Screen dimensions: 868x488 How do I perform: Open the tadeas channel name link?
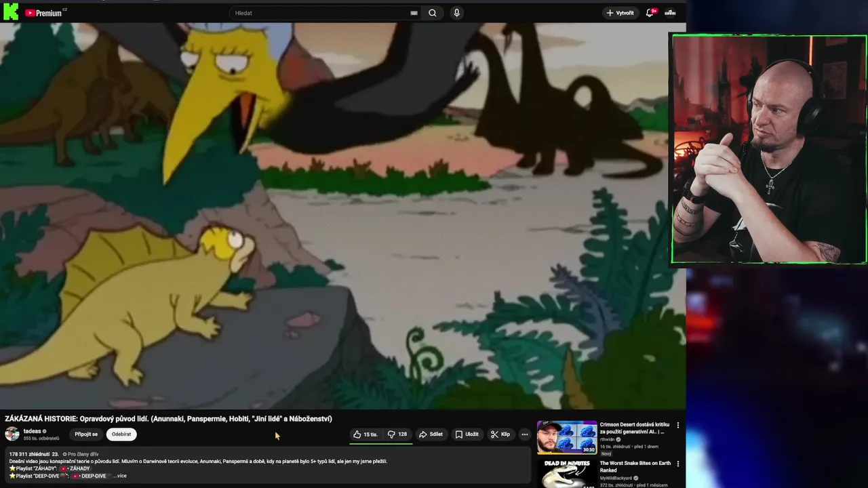coord(33,431)
